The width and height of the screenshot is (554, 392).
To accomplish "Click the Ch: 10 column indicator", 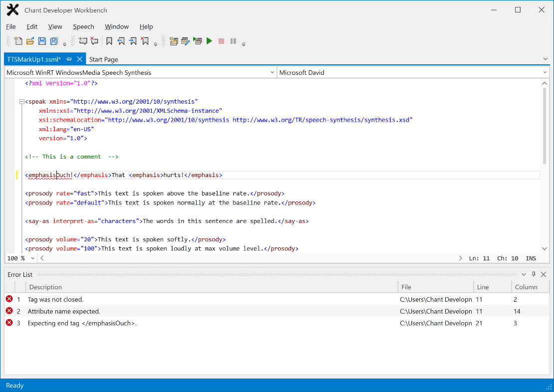I will [x=508, y=258].
